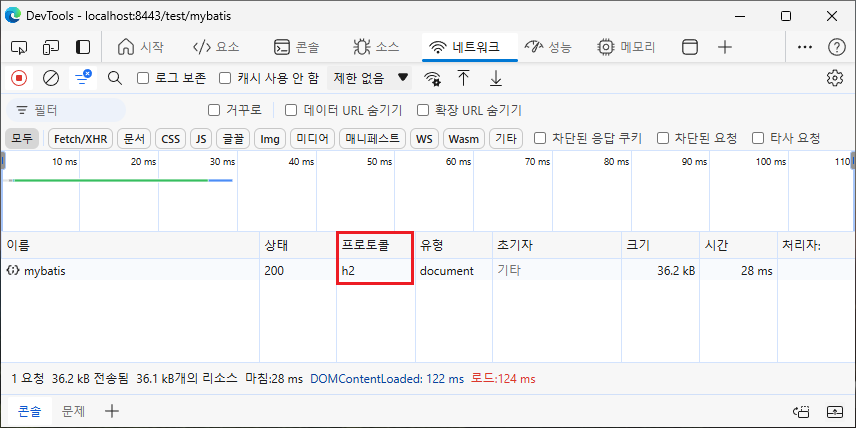Focus the 필터 filter input field
Viewport: 856px width, 428px height.
(66, 110)
